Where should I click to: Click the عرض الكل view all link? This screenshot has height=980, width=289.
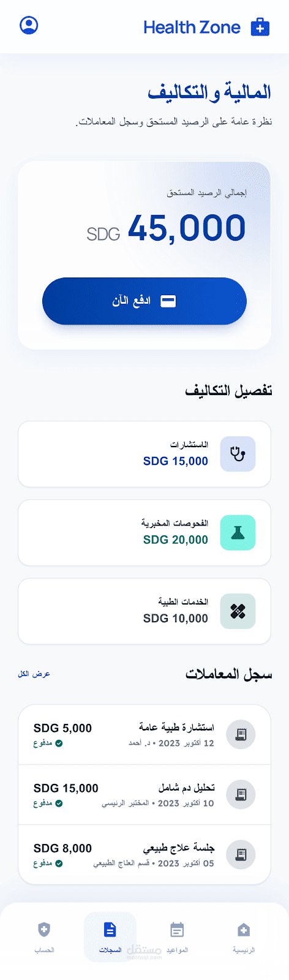click(x=34, y=674)
